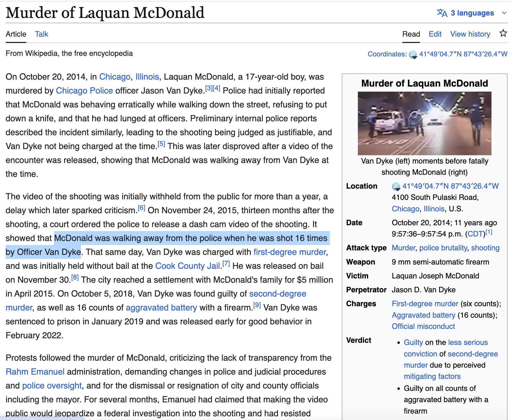Image resolution: width=511 pixels, height=420 pixels.
Task: Click the watchlist star icon
Action: pyautogui.click(x=503, y=33)
